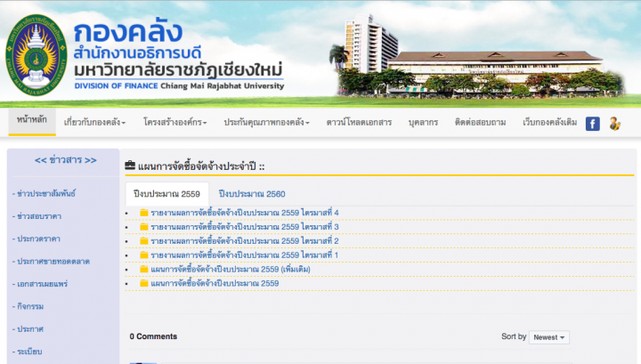Open บุคลากร menu item
The image size is (641, 364).
423,122
